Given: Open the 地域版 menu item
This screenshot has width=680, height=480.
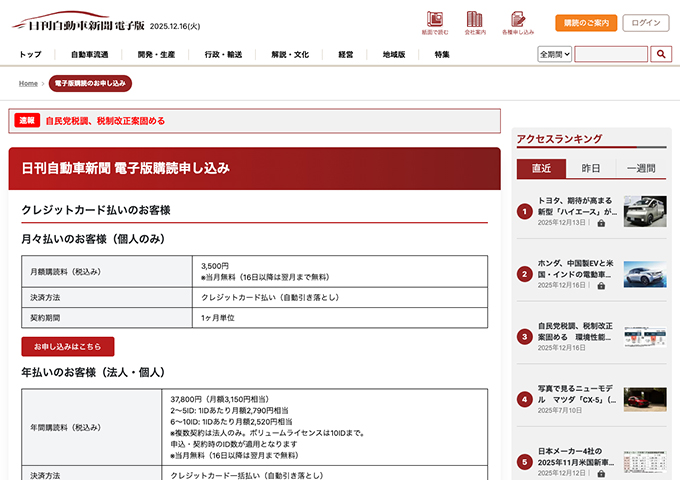Looking at the screenshot, I should [394, 55].
